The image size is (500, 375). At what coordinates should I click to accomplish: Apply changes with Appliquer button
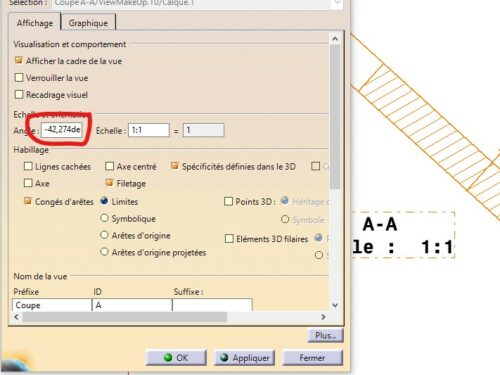[244, 358]
